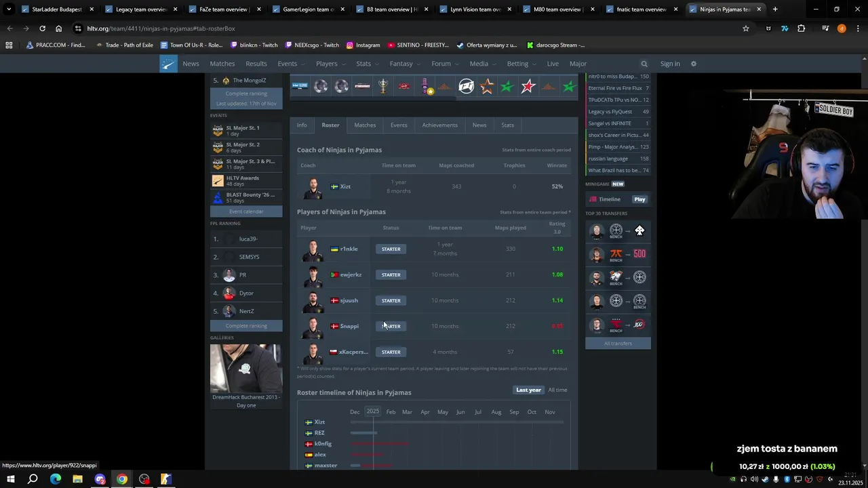Open player sjuush's profile link
868x488 pixels.
tap(349, 300)
